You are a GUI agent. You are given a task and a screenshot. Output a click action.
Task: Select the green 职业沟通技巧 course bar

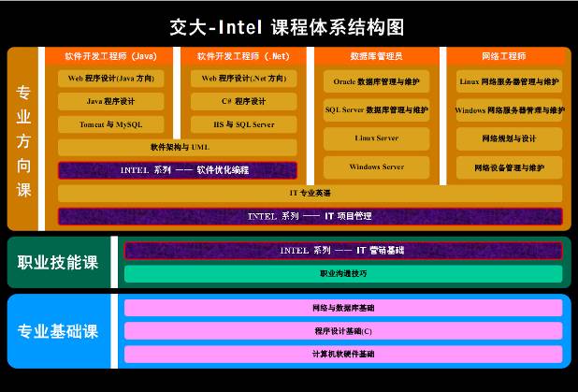[x=342, y=274]
